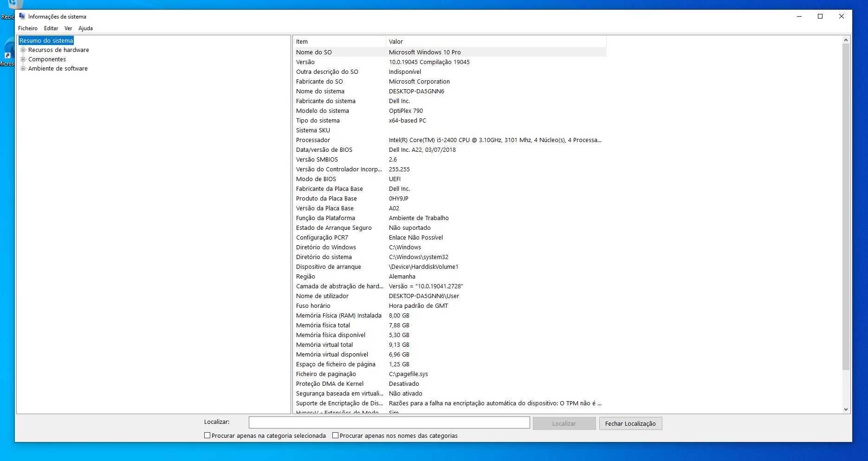868x461 pixels.
Task: Select the Processador row
Action: coord(450,140)
